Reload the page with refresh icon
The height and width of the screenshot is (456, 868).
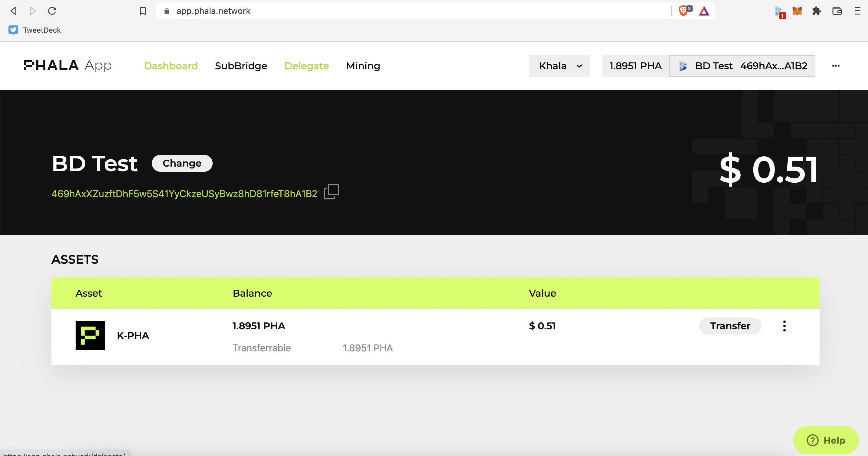[52, 11]
